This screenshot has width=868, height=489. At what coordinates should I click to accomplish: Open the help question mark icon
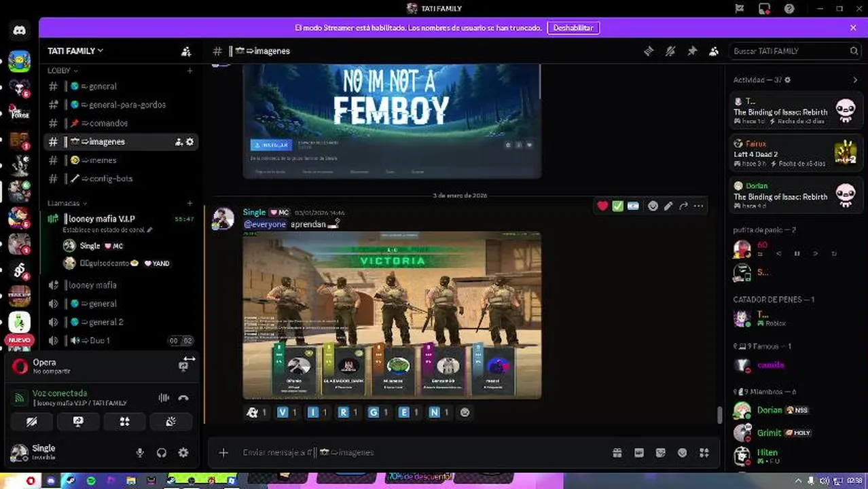[789, 9]
